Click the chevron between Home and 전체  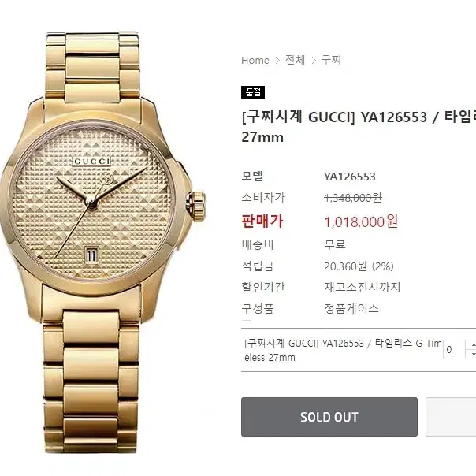(277, 61)
